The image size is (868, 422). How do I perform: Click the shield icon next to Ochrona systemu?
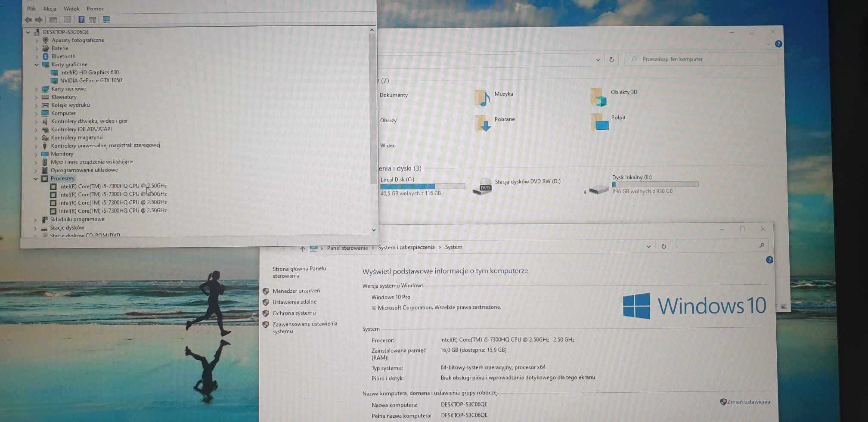[x=266, y=313]
